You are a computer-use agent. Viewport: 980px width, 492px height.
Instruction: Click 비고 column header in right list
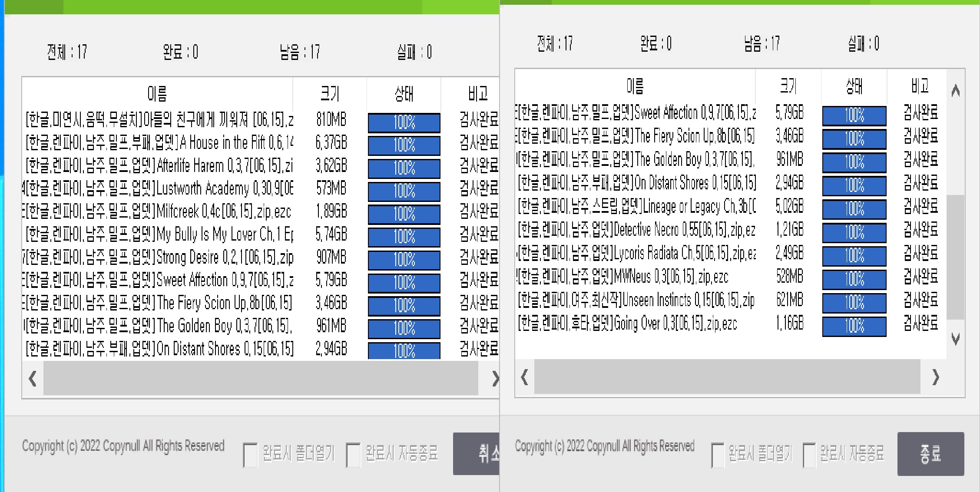point(920,86)
